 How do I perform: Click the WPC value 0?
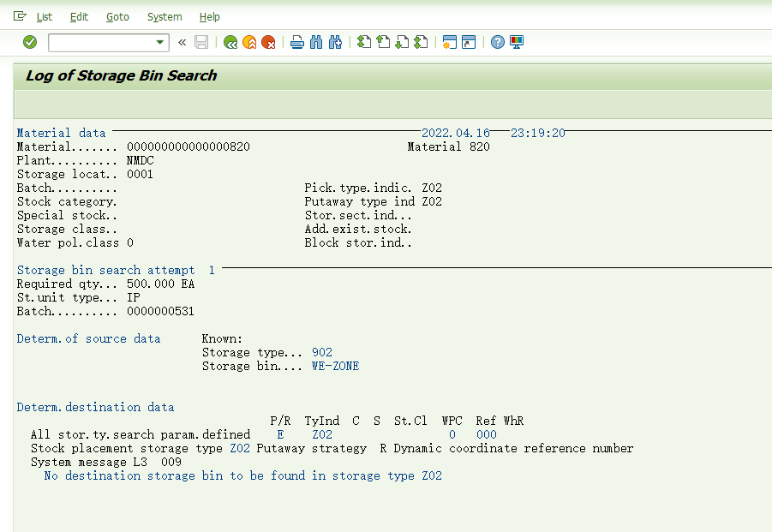[452, 434]
